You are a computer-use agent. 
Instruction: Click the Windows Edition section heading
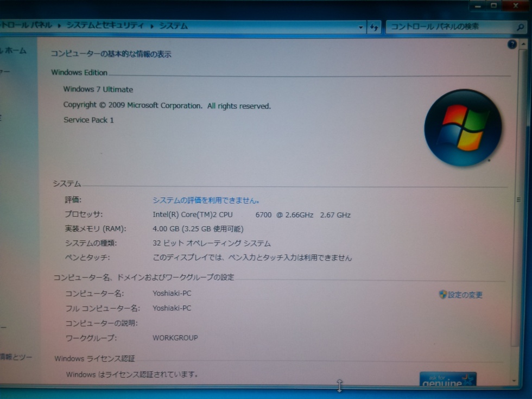pos(79,72)
